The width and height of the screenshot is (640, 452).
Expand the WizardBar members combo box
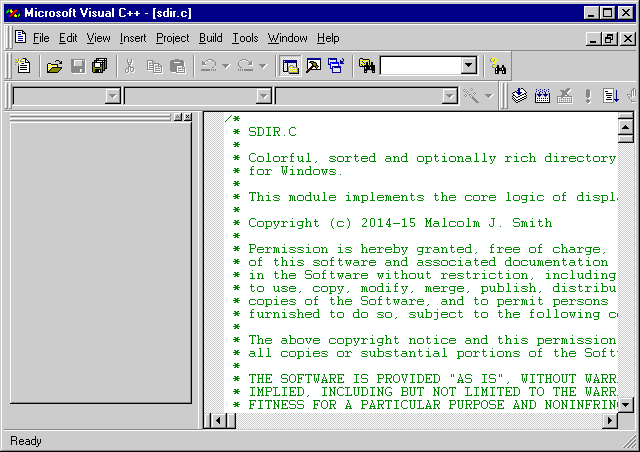click(449, 96)
